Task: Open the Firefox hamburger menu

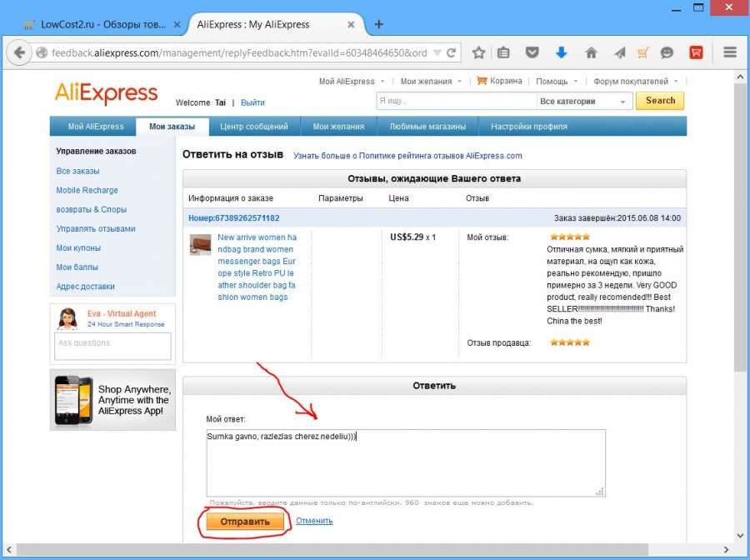Action: tap(730, 52)
